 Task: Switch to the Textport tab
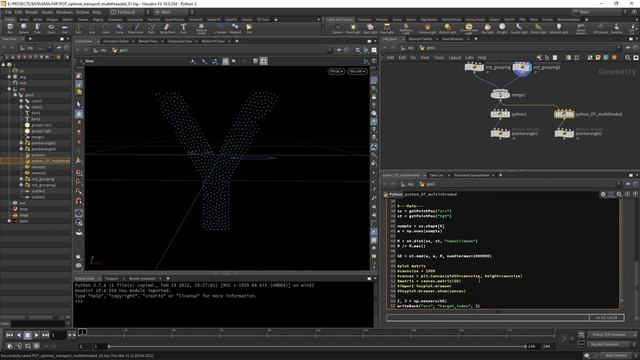[x=111, y=278]
